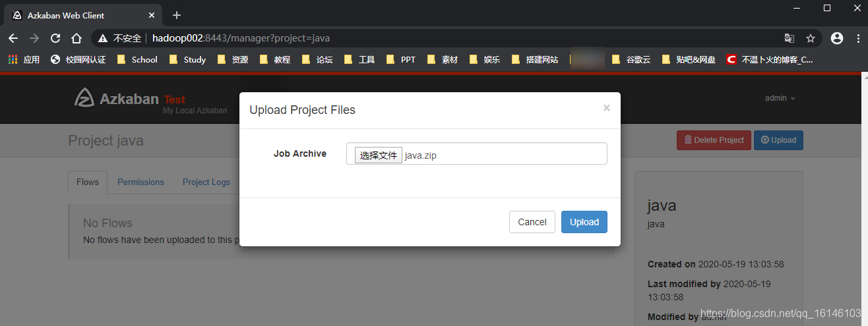Close the Upload Project Files dialog
The height and width of the screenshot is (326, 868).
click(x=607, y=107)
